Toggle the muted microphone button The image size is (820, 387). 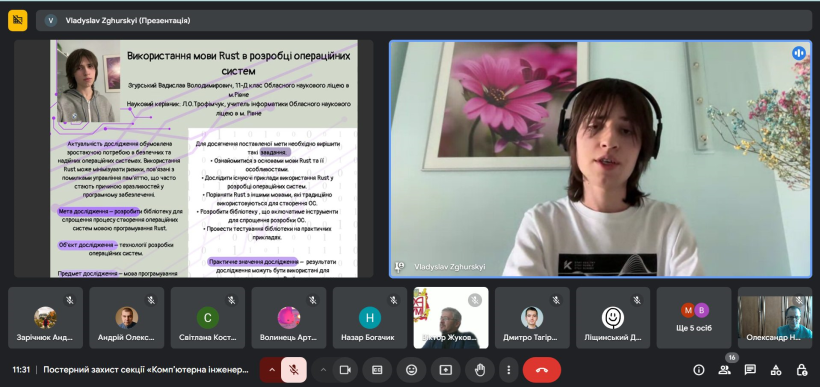pyautogui.click(x=294, y=370)
